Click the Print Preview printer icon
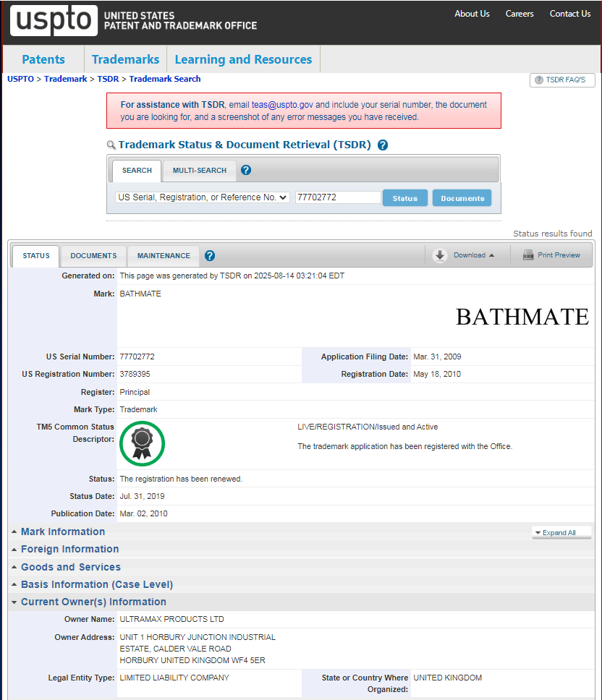602x700 pixels. click(528, 255)
